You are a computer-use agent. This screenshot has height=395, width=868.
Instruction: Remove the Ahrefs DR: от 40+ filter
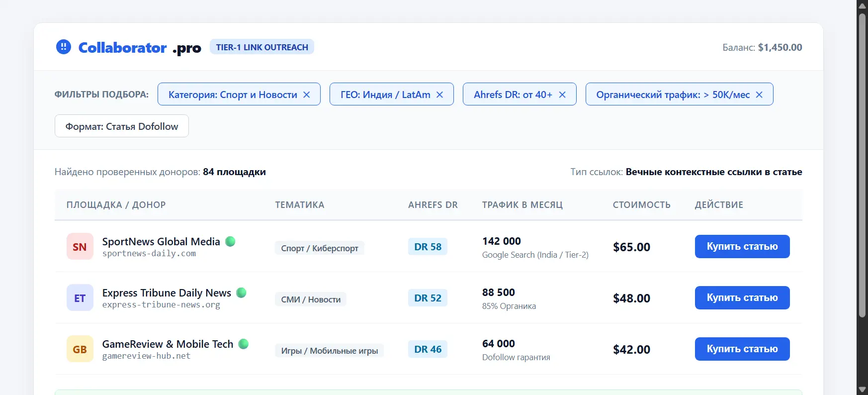(562, 95)
